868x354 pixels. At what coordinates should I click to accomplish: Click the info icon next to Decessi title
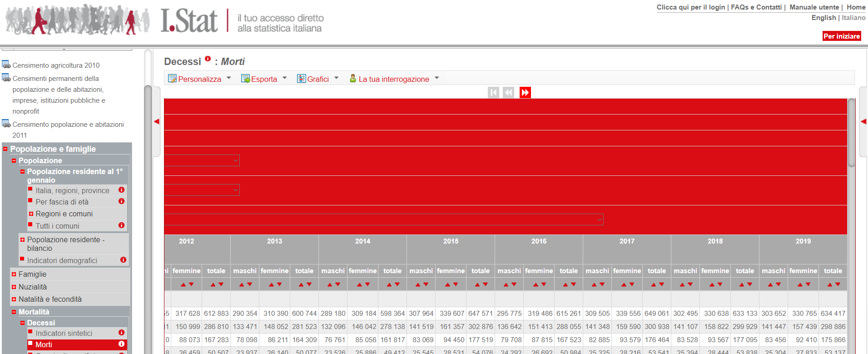[x=208, y=59]
